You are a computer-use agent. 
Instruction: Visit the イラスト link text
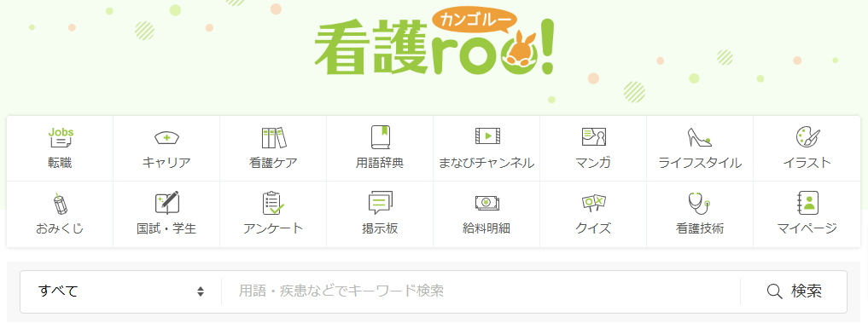tap(807, 163)
